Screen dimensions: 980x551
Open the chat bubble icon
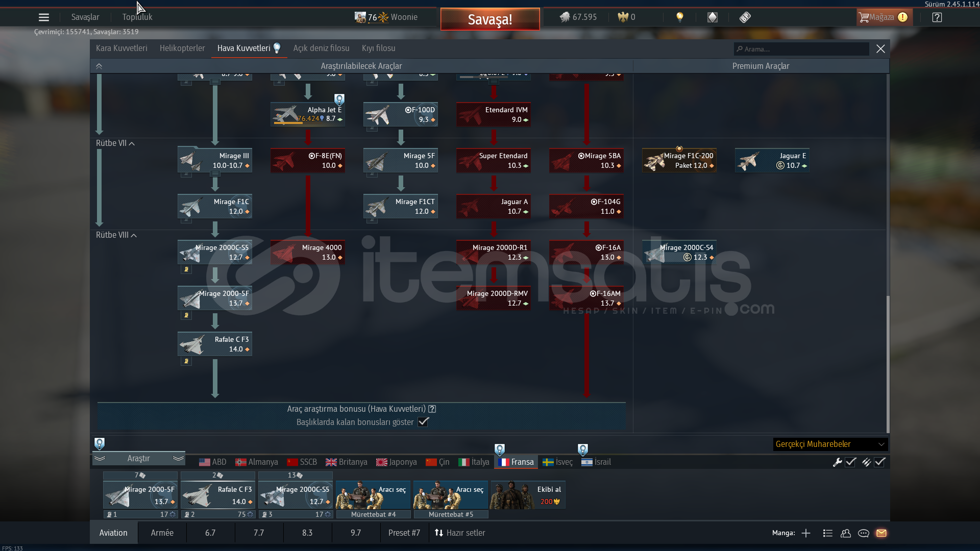[x=864, y=533]
